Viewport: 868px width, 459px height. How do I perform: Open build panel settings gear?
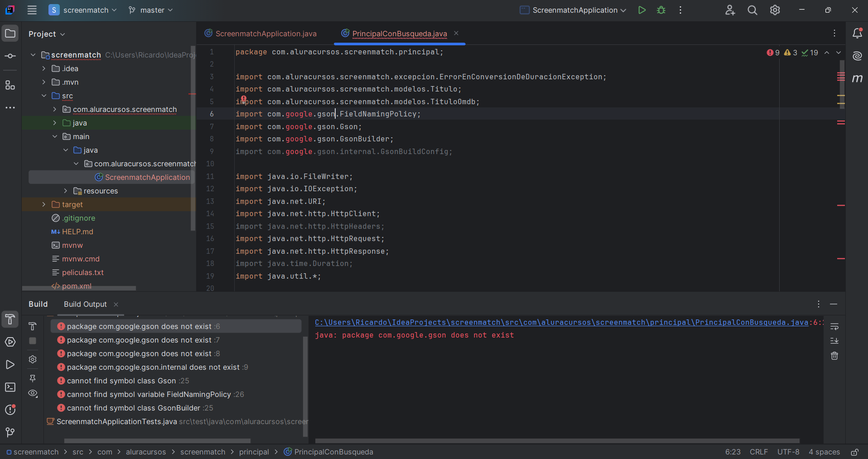click(x=33, y=359)
